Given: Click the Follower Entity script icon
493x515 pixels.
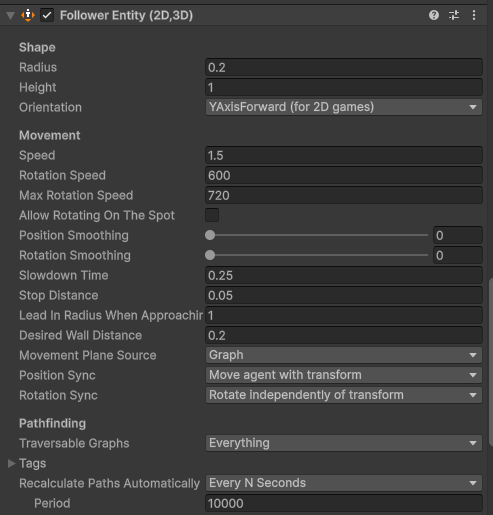Looking at the screenshot, I should coord(28,15).
